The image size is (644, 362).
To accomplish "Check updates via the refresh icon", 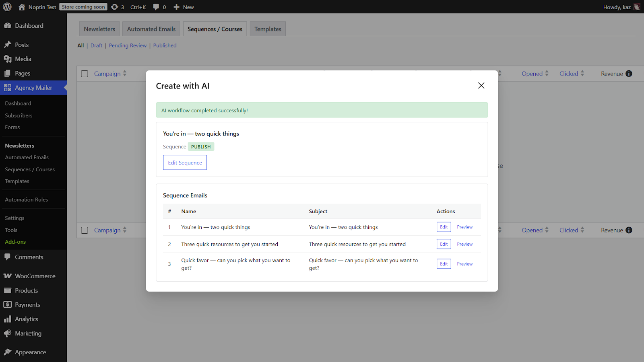I will pos(116,7).
